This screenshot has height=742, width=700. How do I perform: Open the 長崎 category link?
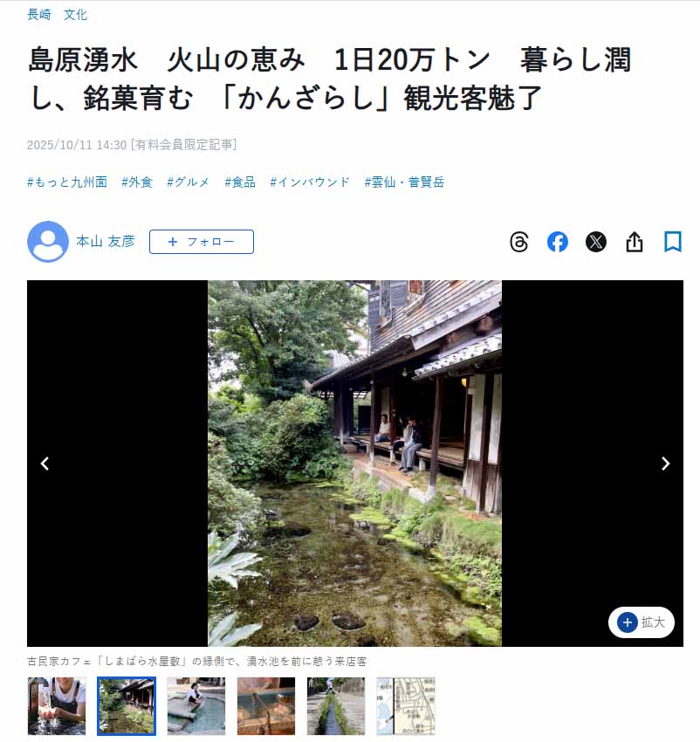pos(38,15)
